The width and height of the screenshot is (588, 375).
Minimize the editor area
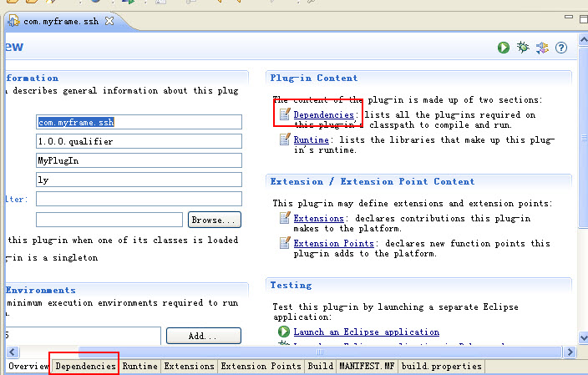click(x=569, y=17)
